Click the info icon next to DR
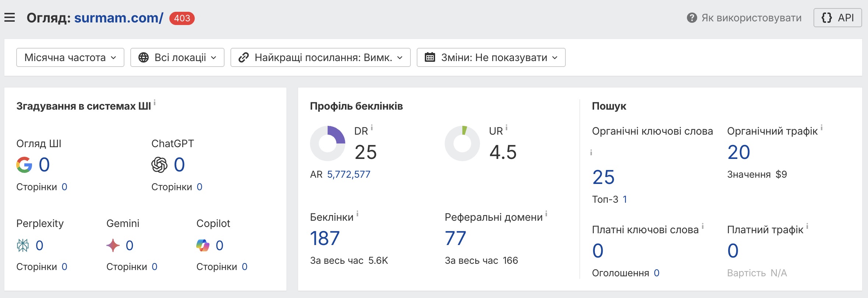The width and height of the screenshot is (868, 298). pyautogui.click(x=372, y=128)
